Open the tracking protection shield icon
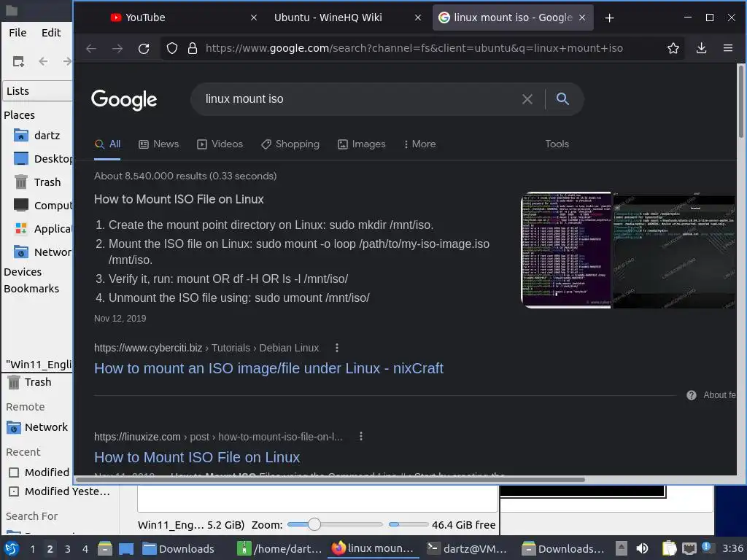747x560 pixels. click(172, 48)
